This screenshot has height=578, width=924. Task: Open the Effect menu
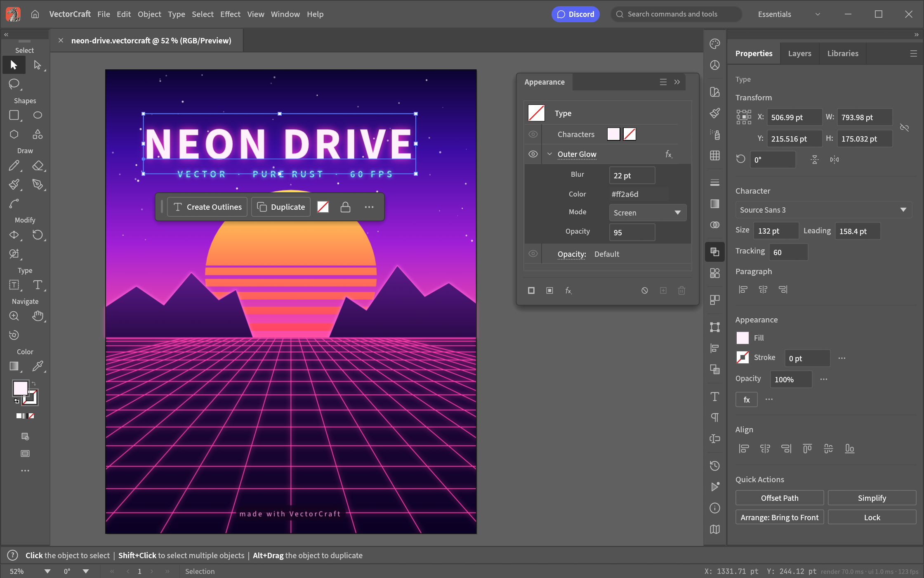click(x=230, y=14)
